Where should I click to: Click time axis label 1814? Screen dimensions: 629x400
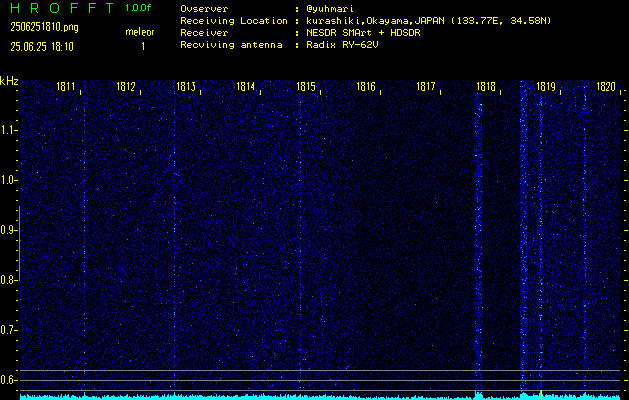246,87
